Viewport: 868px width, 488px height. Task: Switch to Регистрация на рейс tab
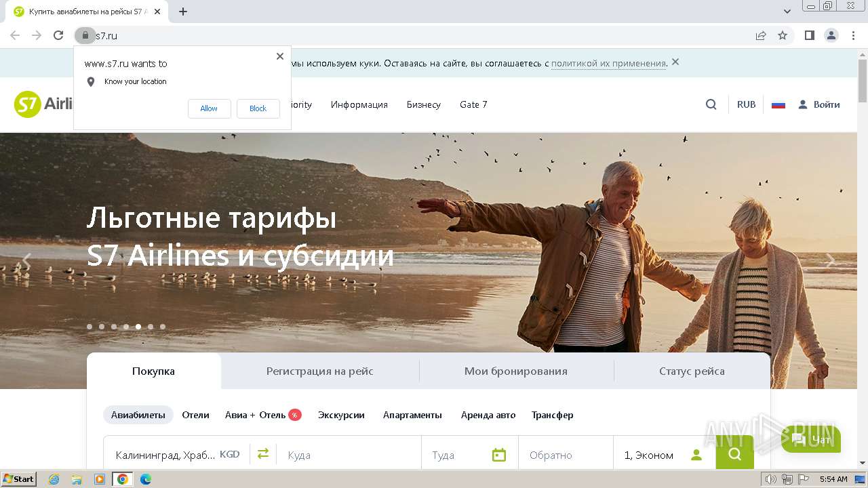click(x=320, y=371)
